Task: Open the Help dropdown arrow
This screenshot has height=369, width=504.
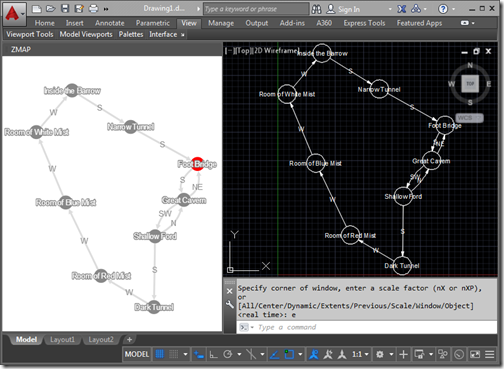Action: click(454, 9)
